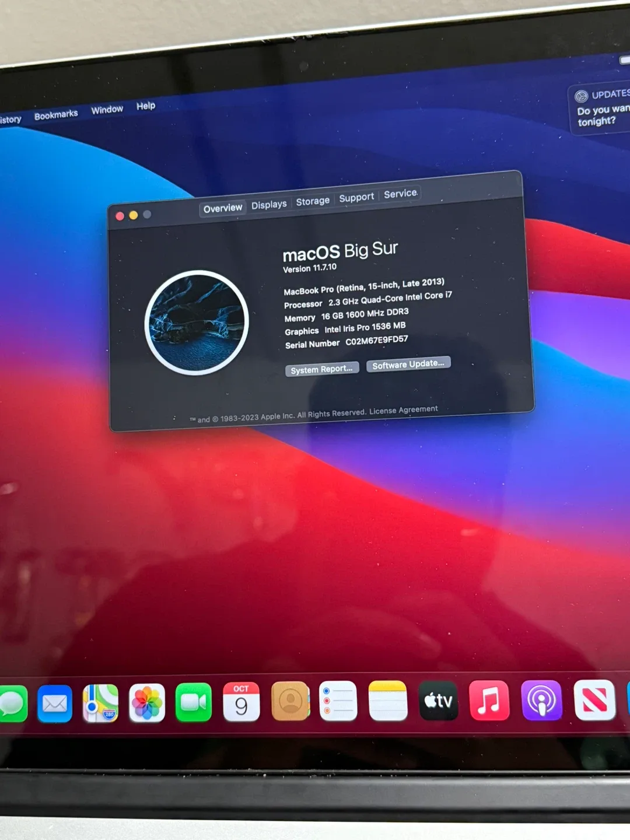630x840 pixels.
Task: Switch to the Displays tab
Action: 268,204
